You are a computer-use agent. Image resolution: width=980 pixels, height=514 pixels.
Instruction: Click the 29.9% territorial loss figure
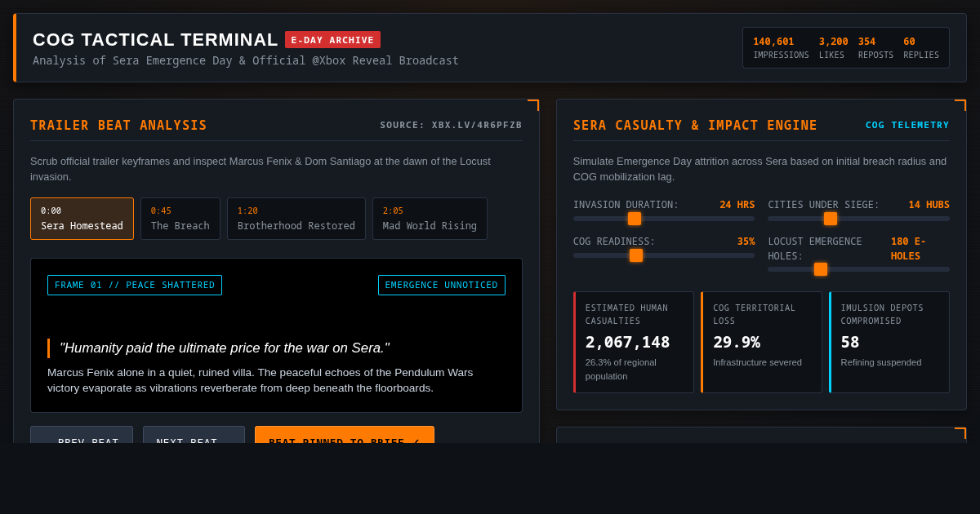[737, 342]
